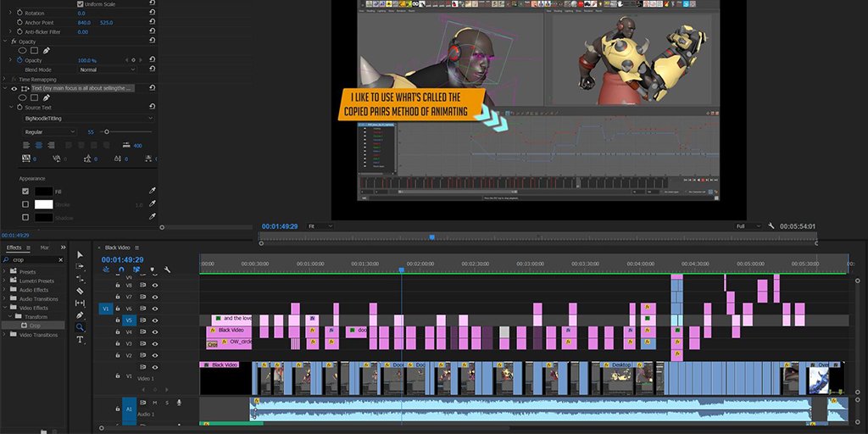868x434 pixels.
Task: Show hidden panels with double chevron
Action: 63,248
